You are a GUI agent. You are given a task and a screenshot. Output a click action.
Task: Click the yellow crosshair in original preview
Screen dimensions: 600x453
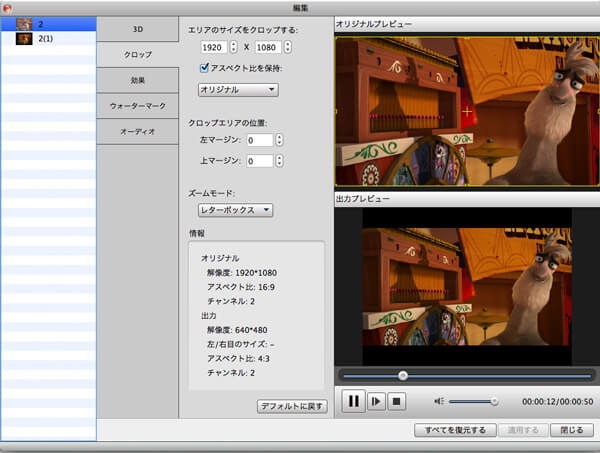pyautogui.click(x=467, y=112)
